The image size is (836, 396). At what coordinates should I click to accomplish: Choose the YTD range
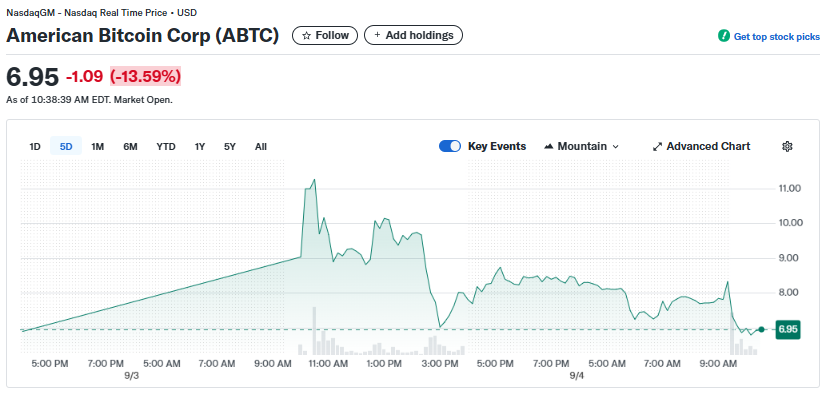tap(166, 147)
